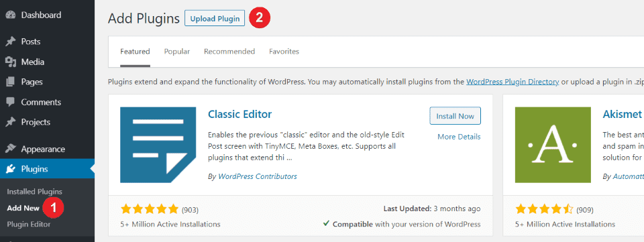Open the WordPress Plugin Directory link

tap(513, 82)
